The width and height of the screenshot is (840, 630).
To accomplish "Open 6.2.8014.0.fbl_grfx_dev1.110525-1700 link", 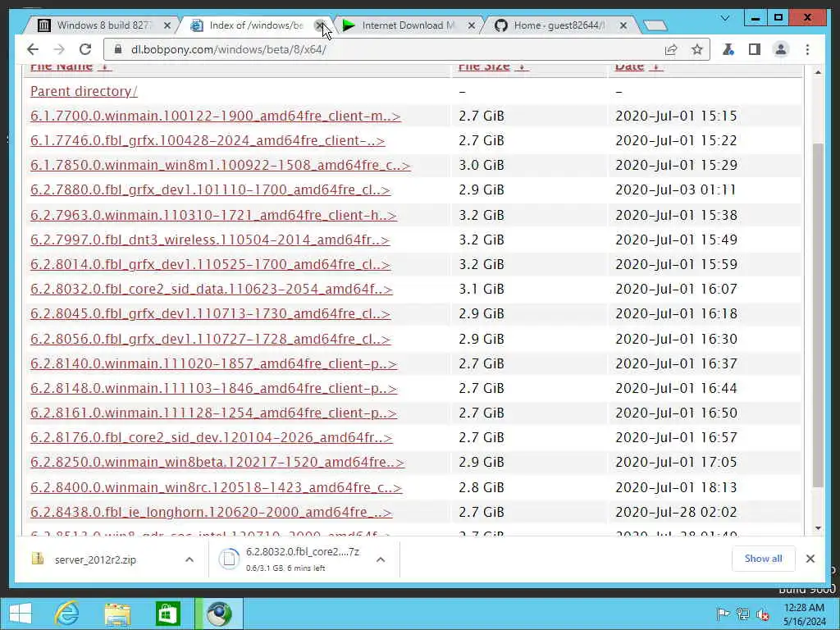I will [x=210, y=264].
